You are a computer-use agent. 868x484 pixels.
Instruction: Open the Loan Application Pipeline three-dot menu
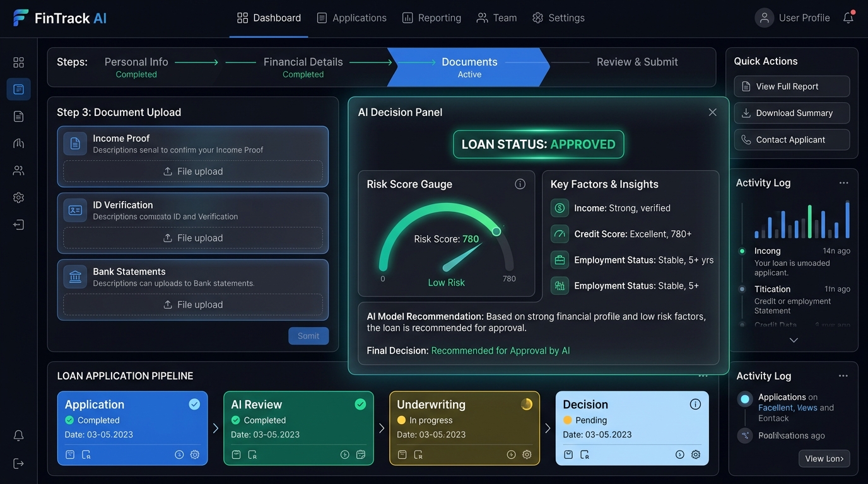[703, 376]
